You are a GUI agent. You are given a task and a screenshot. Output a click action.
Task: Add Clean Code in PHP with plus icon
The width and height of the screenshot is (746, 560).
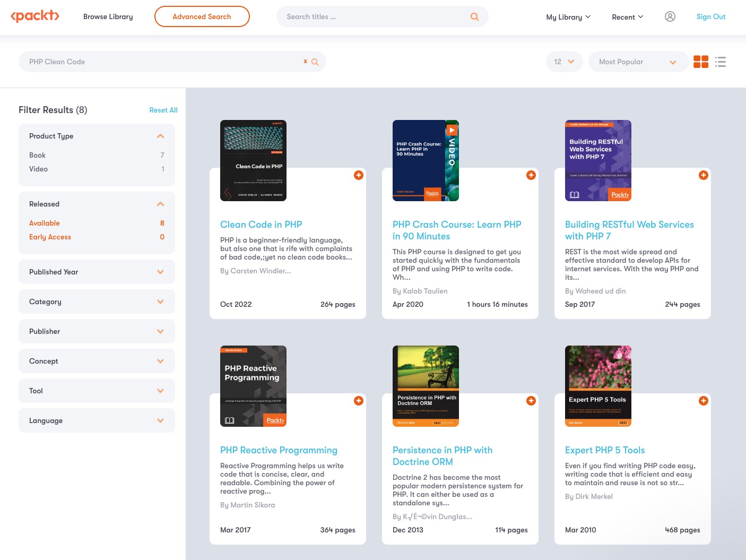[x=359, y=175]
